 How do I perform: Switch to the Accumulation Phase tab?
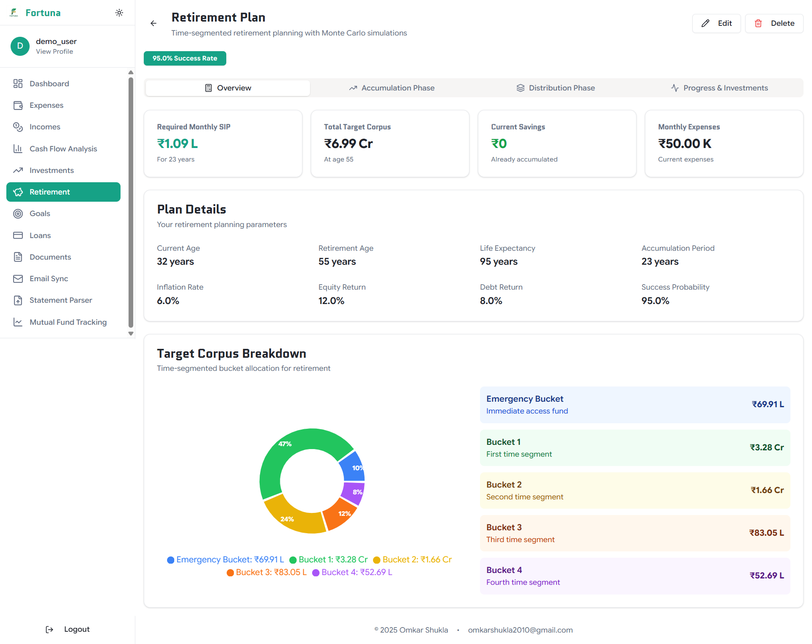pos(392,88)
